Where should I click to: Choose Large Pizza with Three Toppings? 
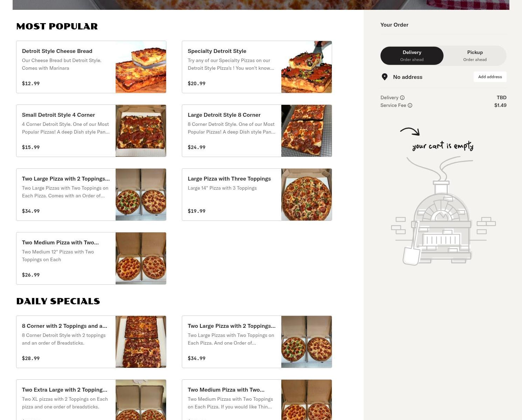[x=257, y=195]
